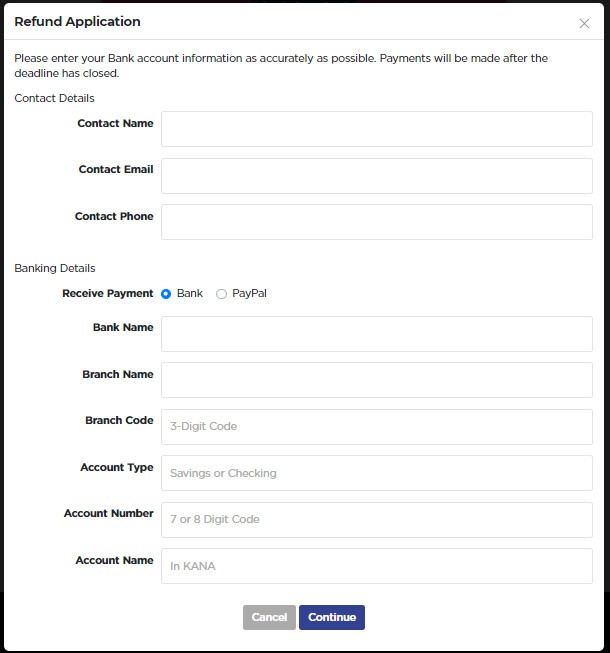
Task: Click the Continue button
Action: point(332,617)
